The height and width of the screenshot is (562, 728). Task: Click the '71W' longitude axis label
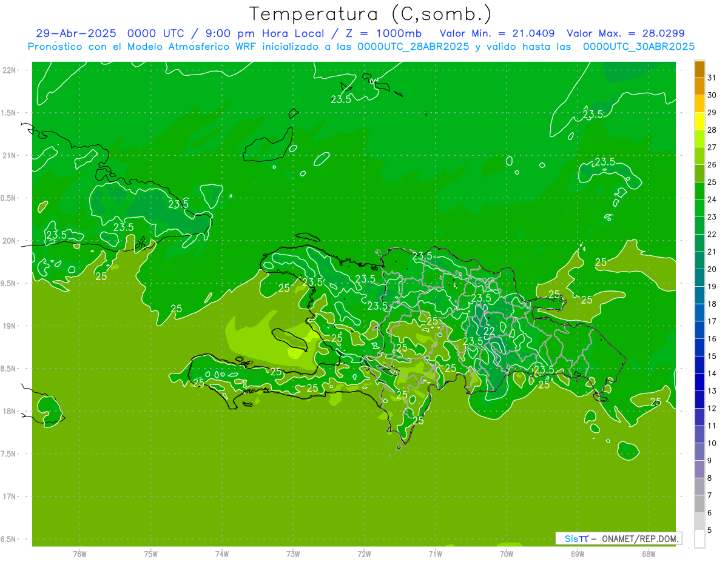pos(436,554)
